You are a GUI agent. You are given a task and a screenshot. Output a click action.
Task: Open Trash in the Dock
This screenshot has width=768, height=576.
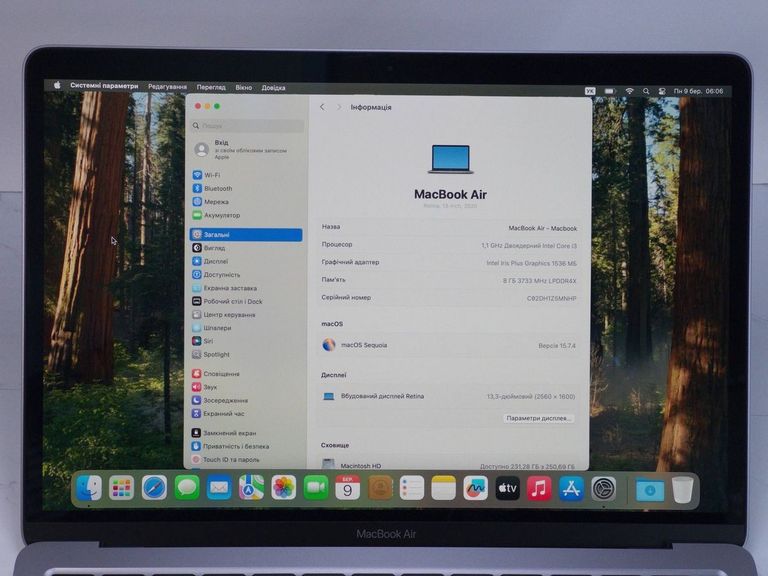tap(682, 490)
